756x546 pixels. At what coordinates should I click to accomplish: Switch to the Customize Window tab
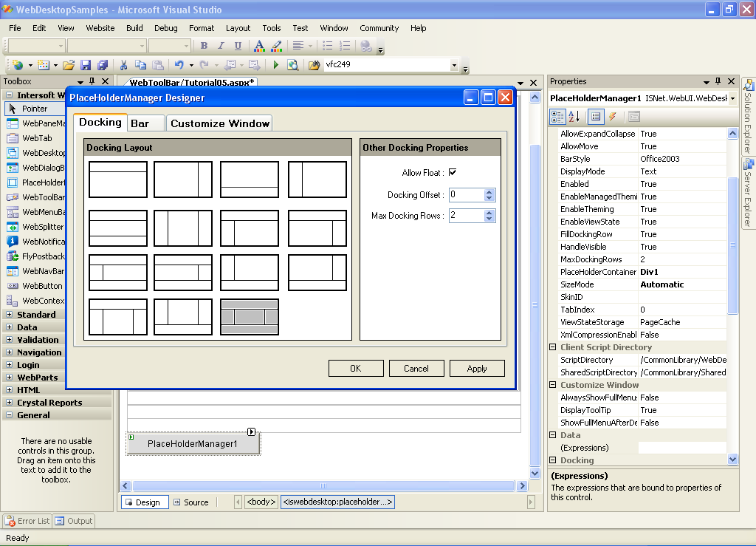[220, 123]
